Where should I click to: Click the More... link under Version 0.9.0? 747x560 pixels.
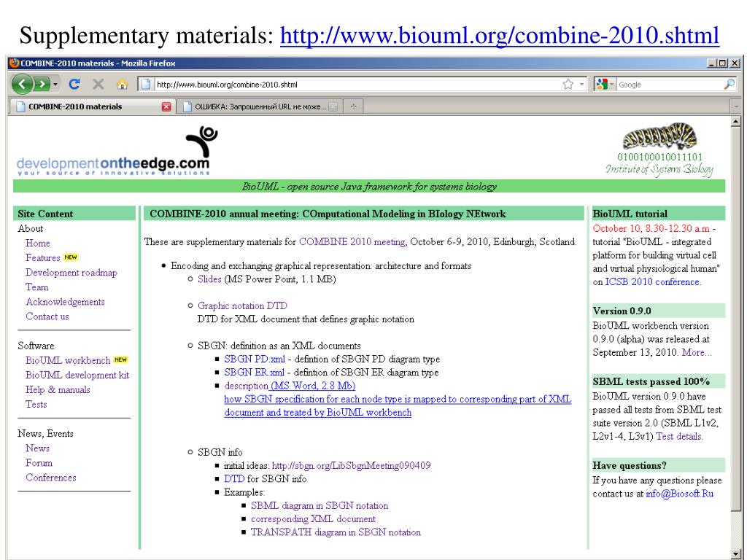(x=697, y=352)
